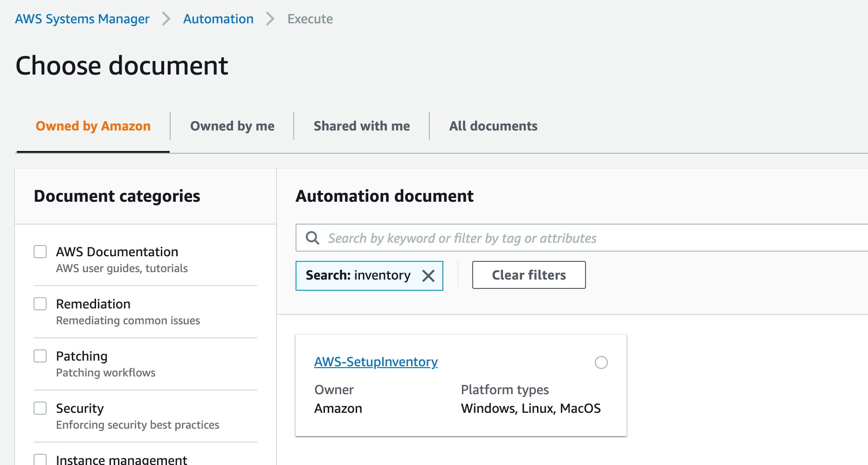This screenshot has height=465, width=868.
Task: Check the AWS Documentation category
Action: [40, 252]
